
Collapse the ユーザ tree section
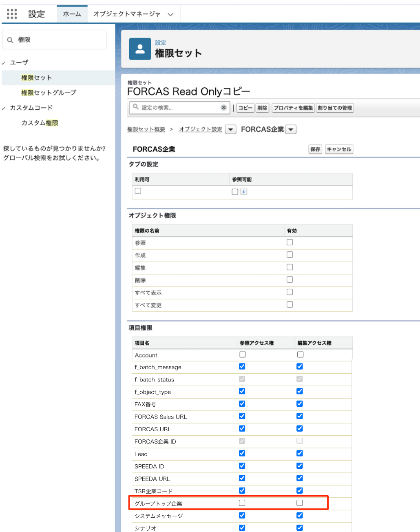click(x=4, y=63)
